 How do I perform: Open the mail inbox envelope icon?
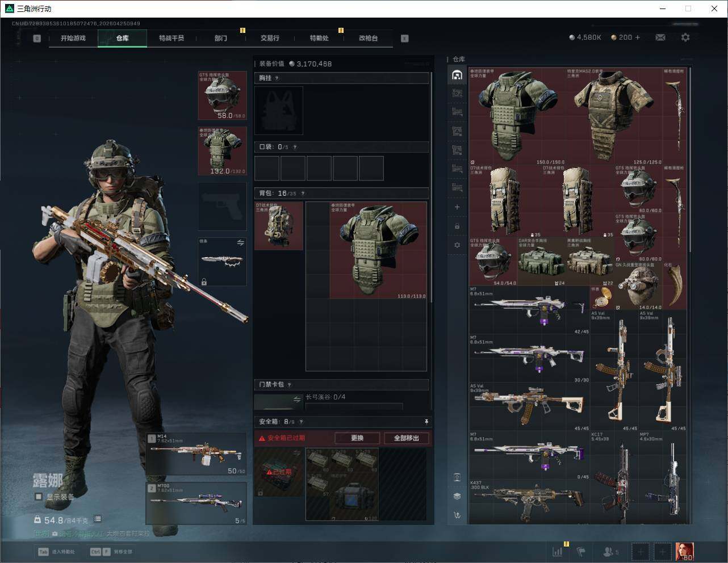[660, 37]
